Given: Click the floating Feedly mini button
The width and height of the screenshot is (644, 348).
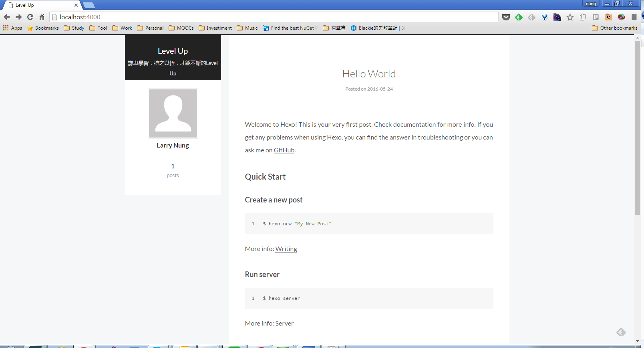Looking at the screenshot, I should (621, 332).
